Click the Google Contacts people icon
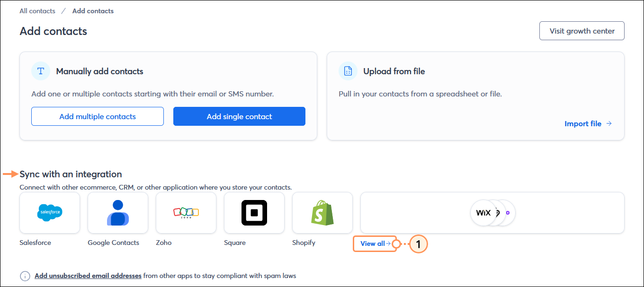 pos(117,213)
